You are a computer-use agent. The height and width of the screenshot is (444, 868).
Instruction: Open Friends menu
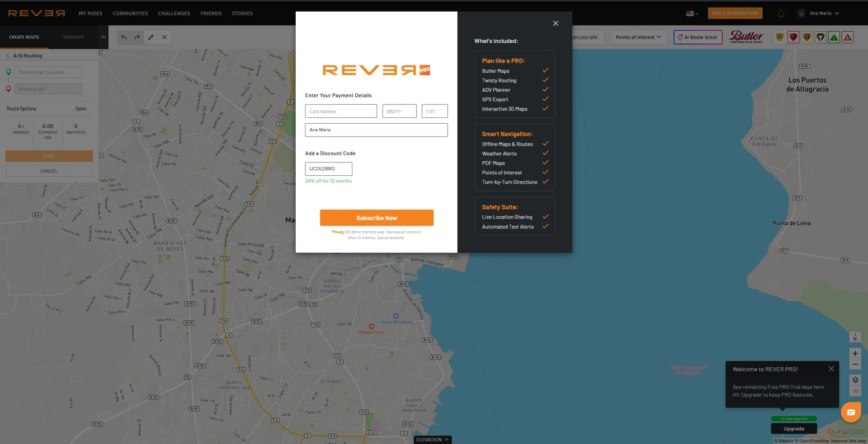coord(211,13)
